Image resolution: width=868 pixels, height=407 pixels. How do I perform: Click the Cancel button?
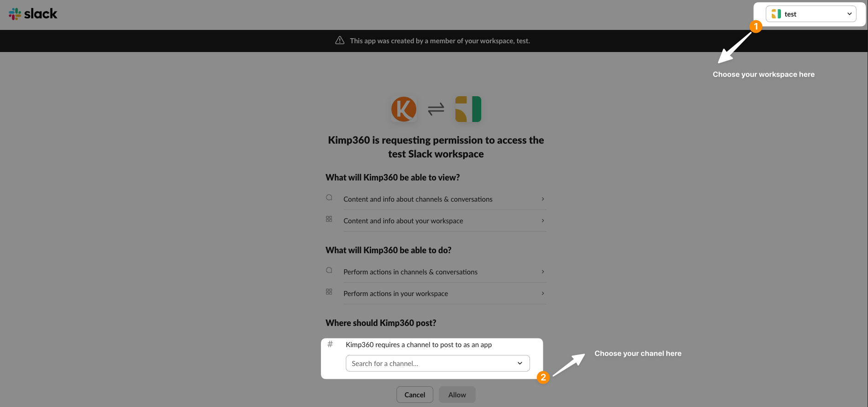pyautogui.click(x=414, y=395)
